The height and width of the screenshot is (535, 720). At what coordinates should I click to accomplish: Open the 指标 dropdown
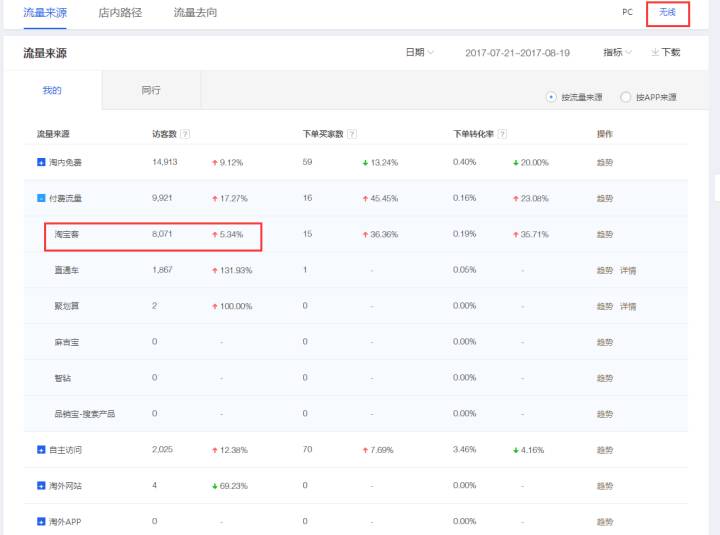[x=617, y=52]
